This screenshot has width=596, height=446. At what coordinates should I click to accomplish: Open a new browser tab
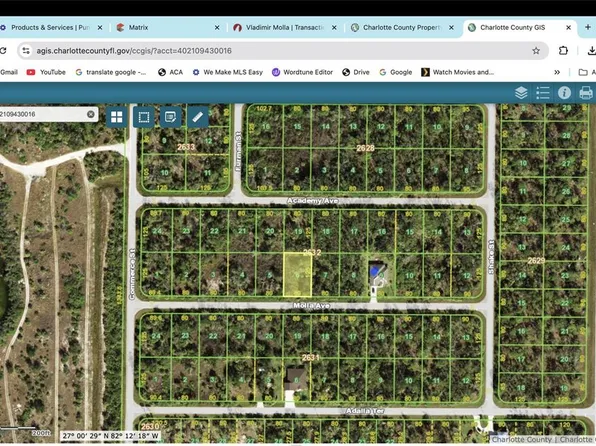(588, 27)
